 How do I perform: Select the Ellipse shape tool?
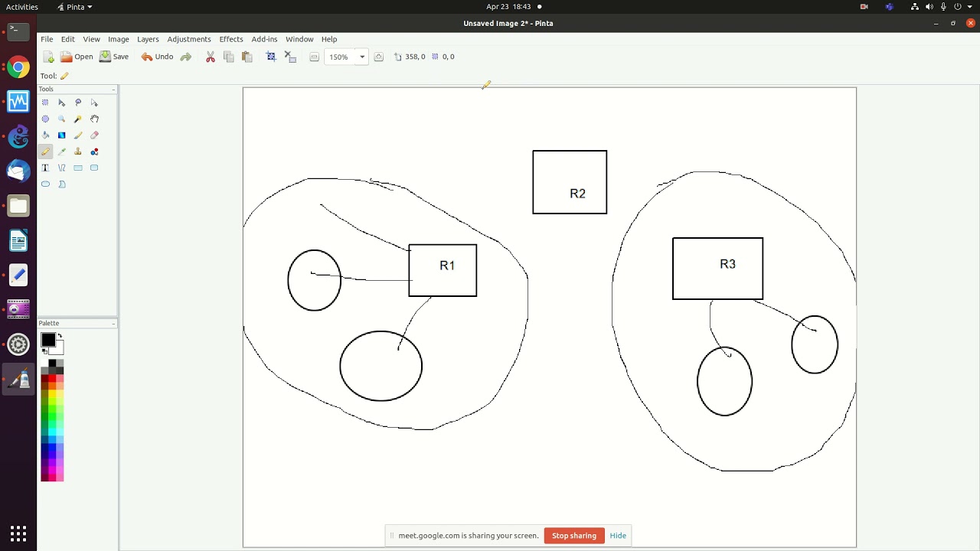pyautogui.click(x=45, y=184)
